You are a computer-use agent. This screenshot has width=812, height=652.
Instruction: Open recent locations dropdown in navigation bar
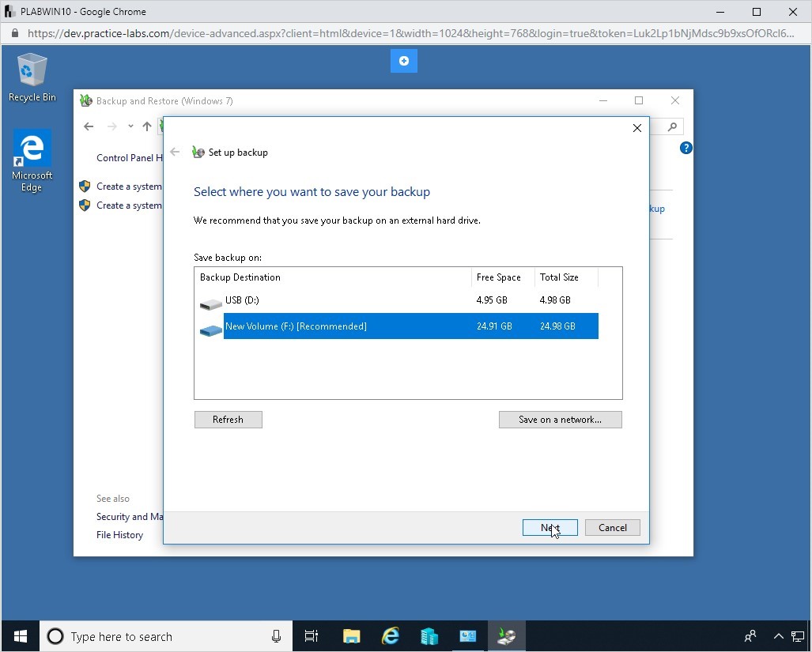point(130,126)
